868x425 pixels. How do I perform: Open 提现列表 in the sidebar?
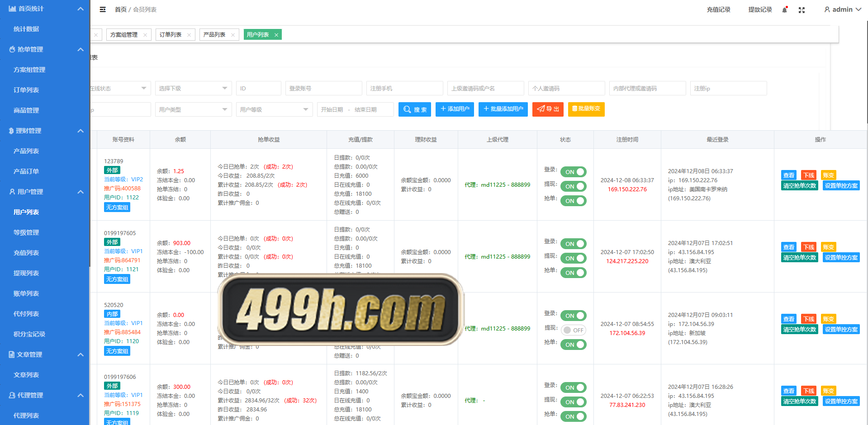26,273
